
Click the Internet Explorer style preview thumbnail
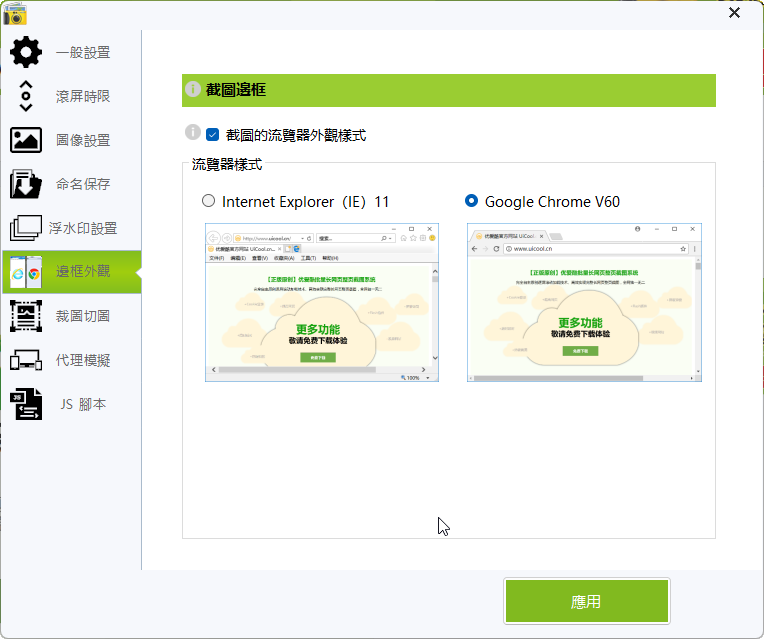tap(322, 302)
